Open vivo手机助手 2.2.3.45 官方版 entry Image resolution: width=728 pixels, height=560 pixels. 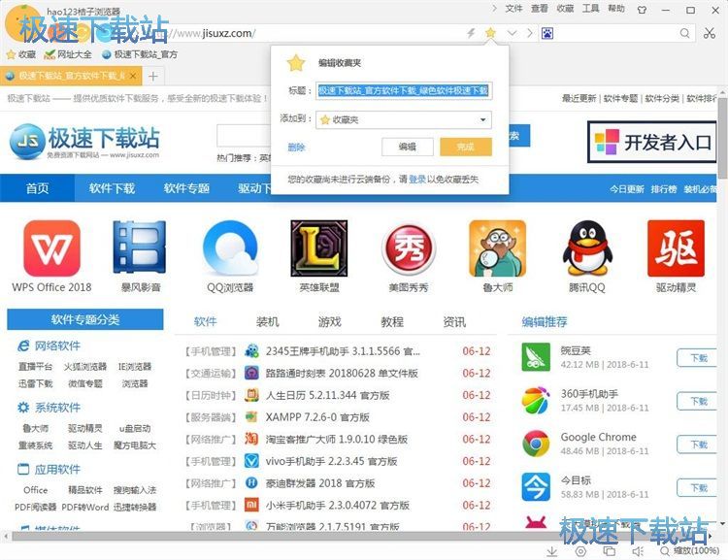pyautogui.click(x=332, y=461)
